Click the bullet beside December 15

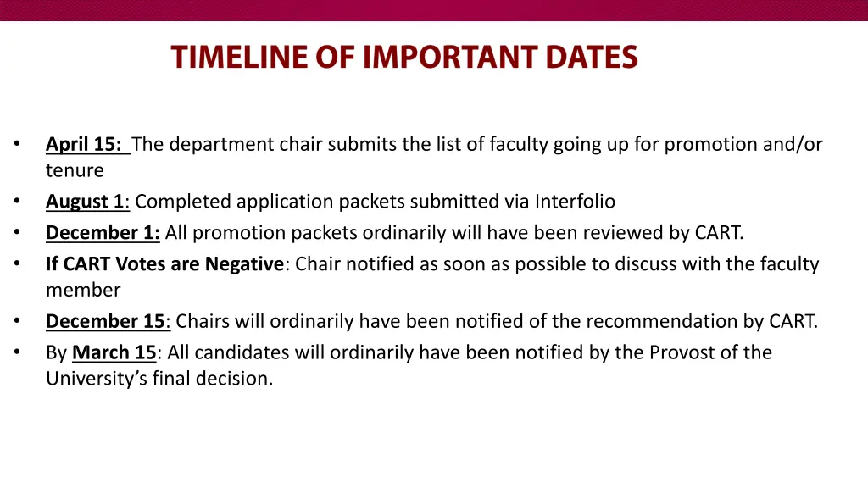pos(17,321)
